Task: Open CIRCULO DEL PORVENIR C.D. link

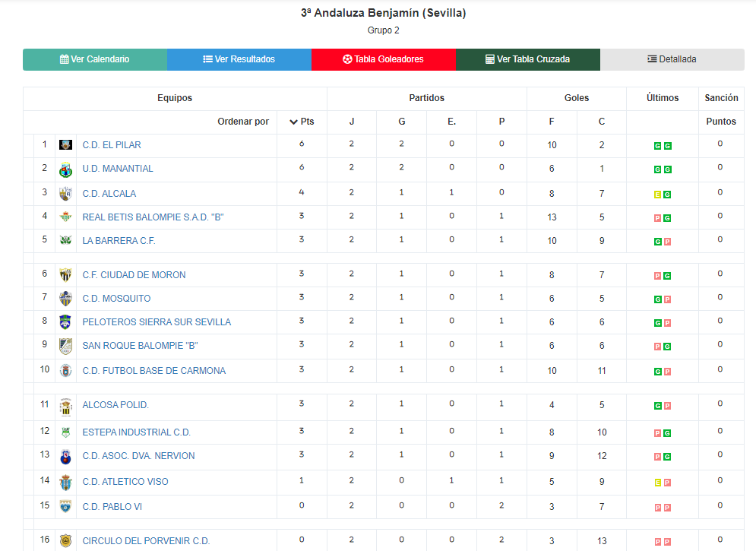Action: pos(146,541)
